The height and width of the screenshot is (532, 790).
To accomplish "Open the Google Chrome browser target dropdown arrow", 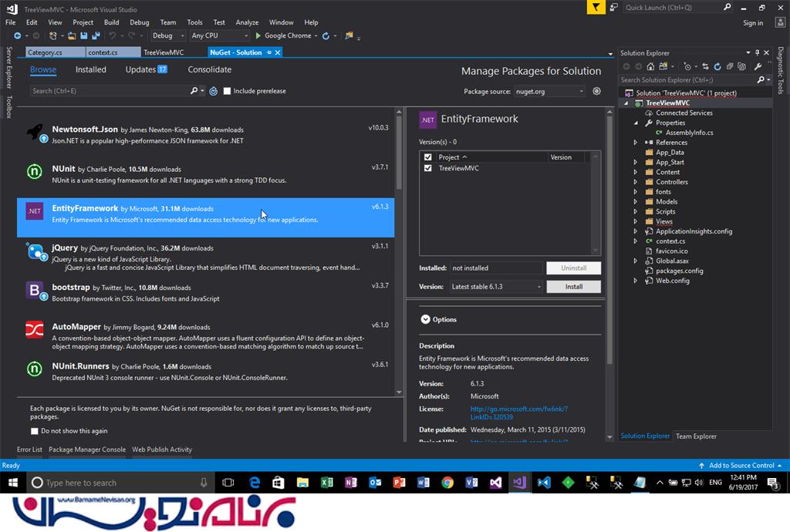I will tap(316, 35).
